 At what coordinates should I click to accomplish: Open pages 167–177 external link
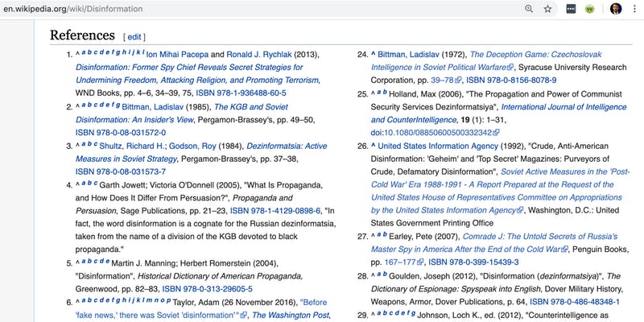[404, 262]
